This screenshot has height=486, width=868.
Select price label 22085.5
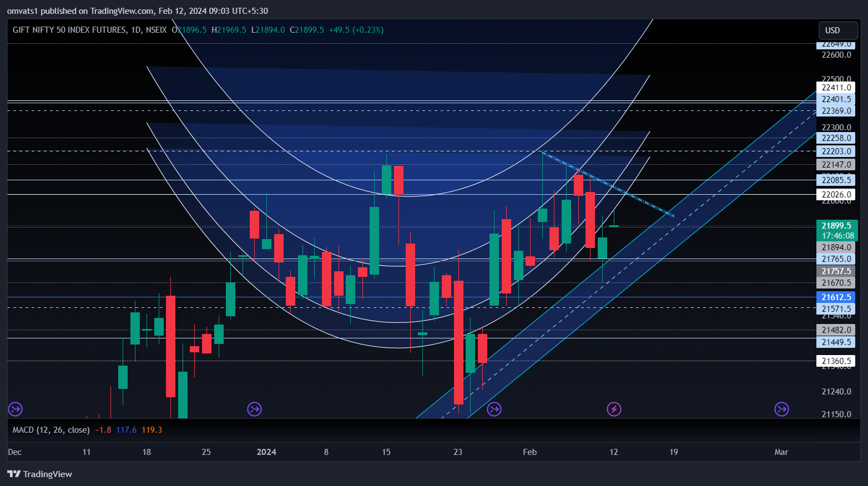pos(836,180)
